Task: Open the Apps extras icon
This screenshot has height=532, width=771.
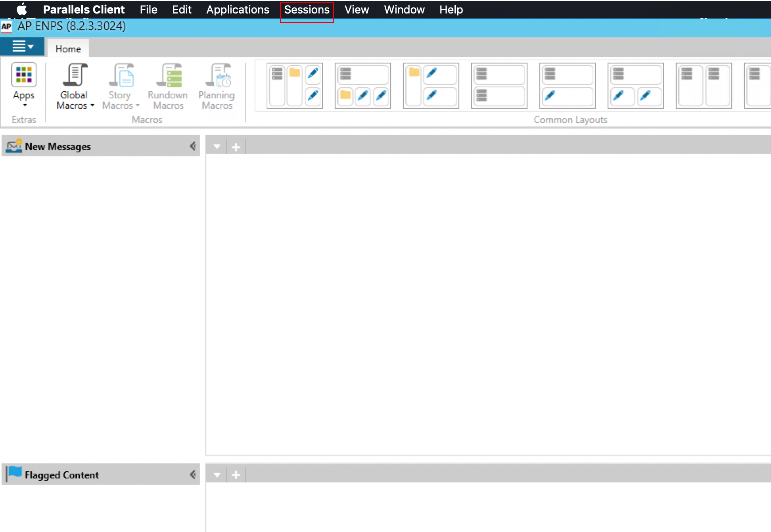Action: click(x=24, y=75)
